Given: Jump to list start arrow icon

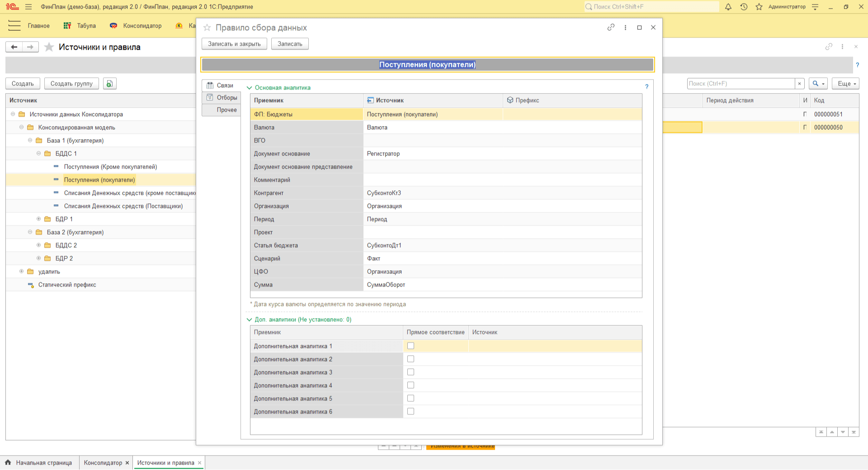Looking at the screenshot, I should pyautogui.click(x=821, y=432).
